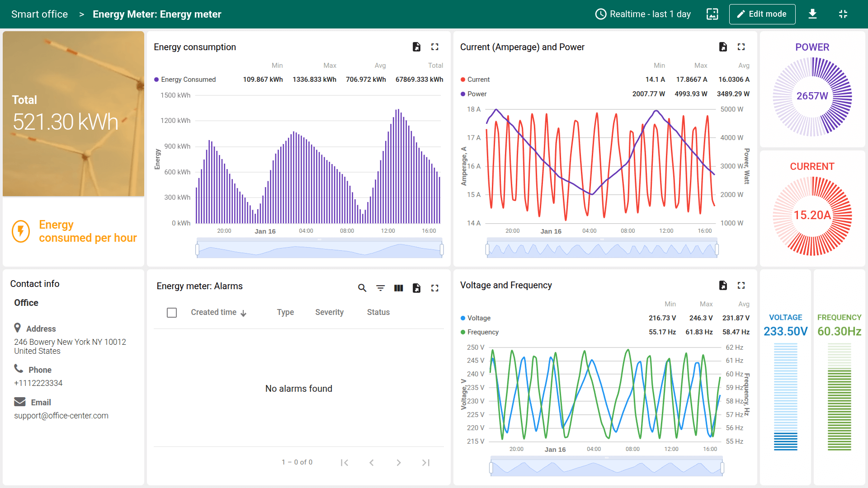Enter Edit mode
This screenshot has width=868, height=488.
[762, 14]
